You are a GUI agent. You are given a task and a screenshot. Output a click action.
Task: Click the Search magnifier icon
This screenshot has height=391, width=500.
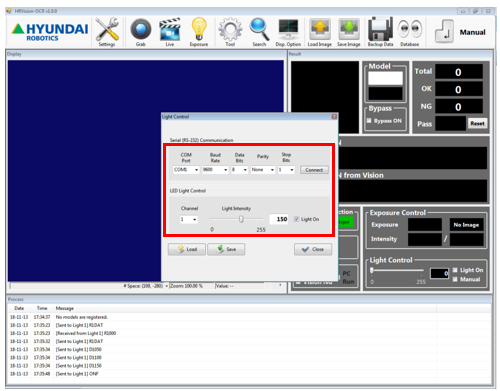point(259,29)
